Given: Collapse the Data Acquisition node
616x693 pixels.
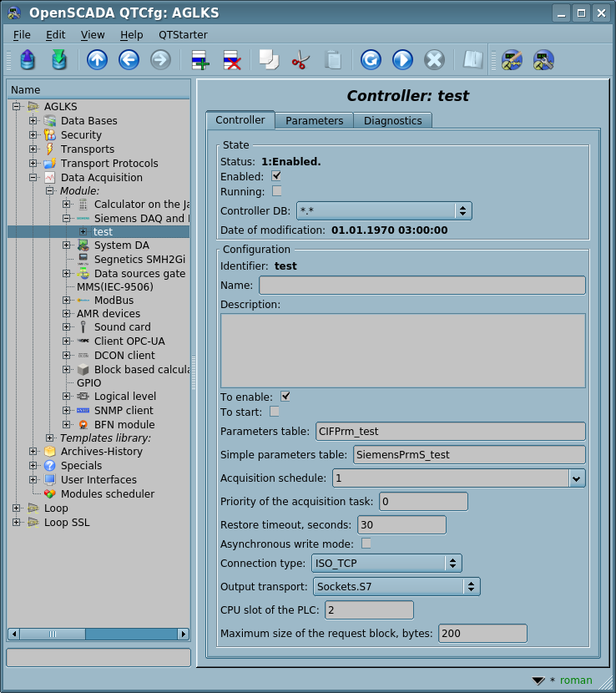Looking at the screenshot, I should [x=33, y=177].
